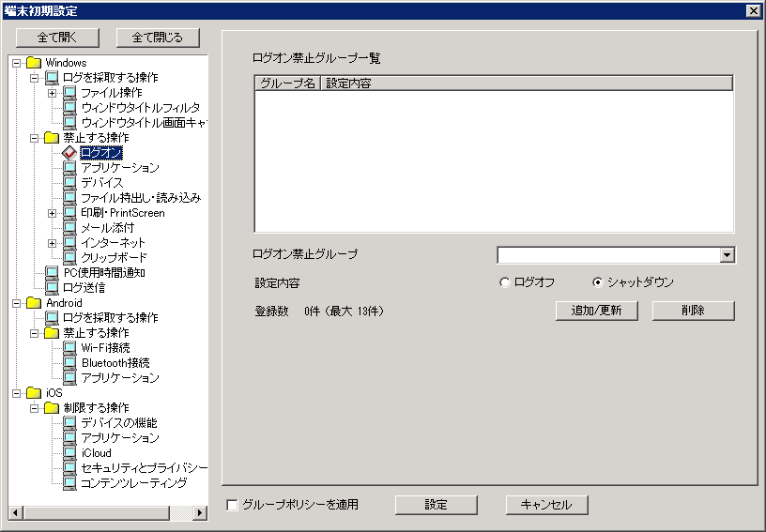Click the PC使用時間通知 icon
Image resolution: width=766 pixels, height=532 pixels.
pos(52,273)
